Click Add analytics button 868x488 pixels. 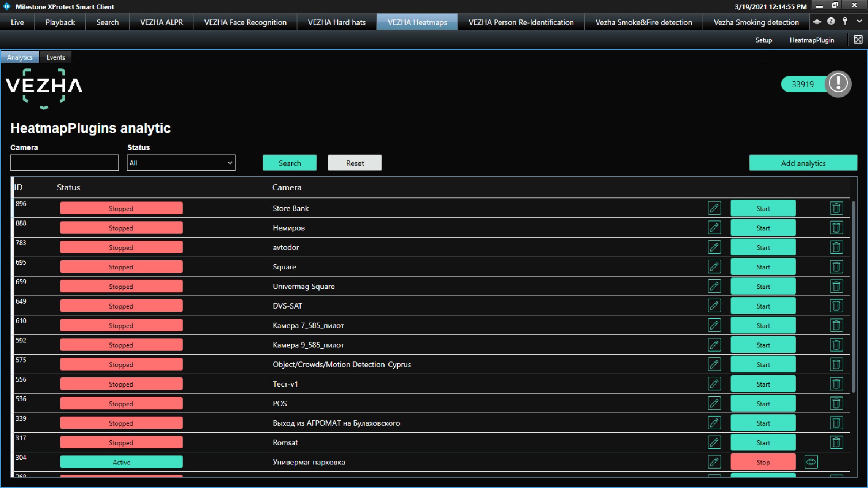click(x=803, y=163)
